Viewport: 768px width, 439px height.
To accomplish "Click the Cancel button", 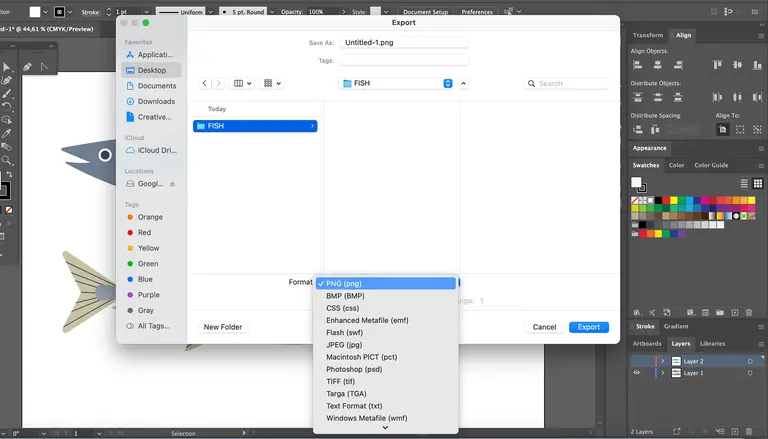I will (x=544, y=327).
